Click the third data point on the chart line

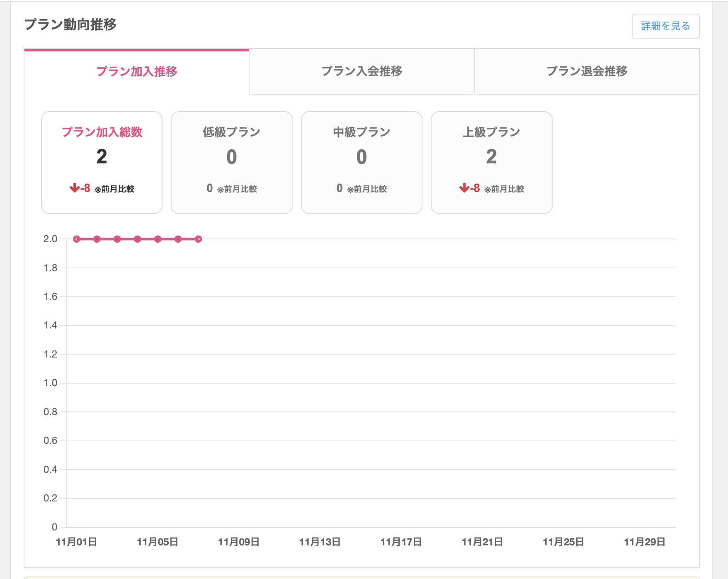(117, 239)
